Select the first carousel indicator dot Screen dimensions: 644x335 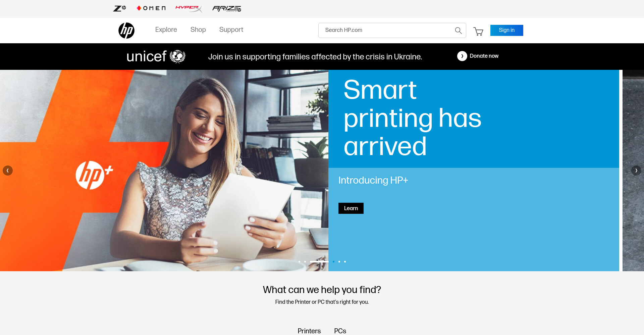(299, 261)
